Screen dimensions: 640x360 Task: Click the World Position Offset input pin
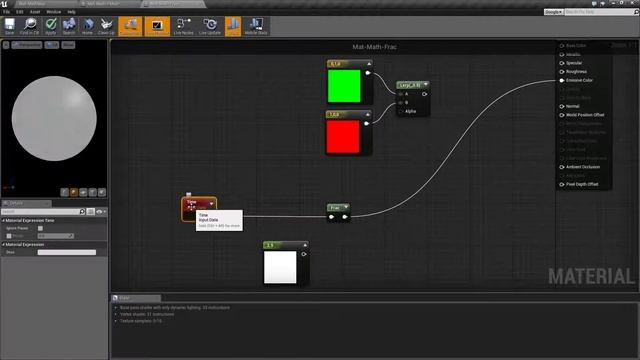pyautogui.click(x=562, y=115)
